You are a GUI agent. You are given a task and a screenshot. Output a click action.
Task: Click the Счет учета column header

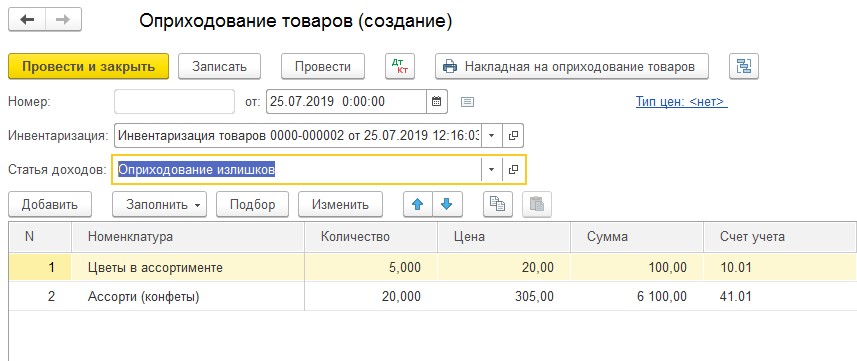point(780,237)
